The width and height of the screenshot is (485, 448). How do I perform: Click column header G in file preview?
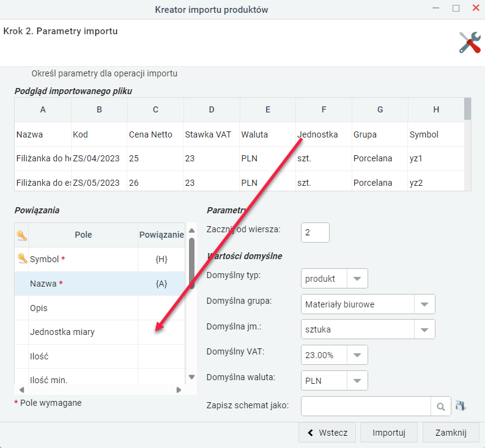380,109
